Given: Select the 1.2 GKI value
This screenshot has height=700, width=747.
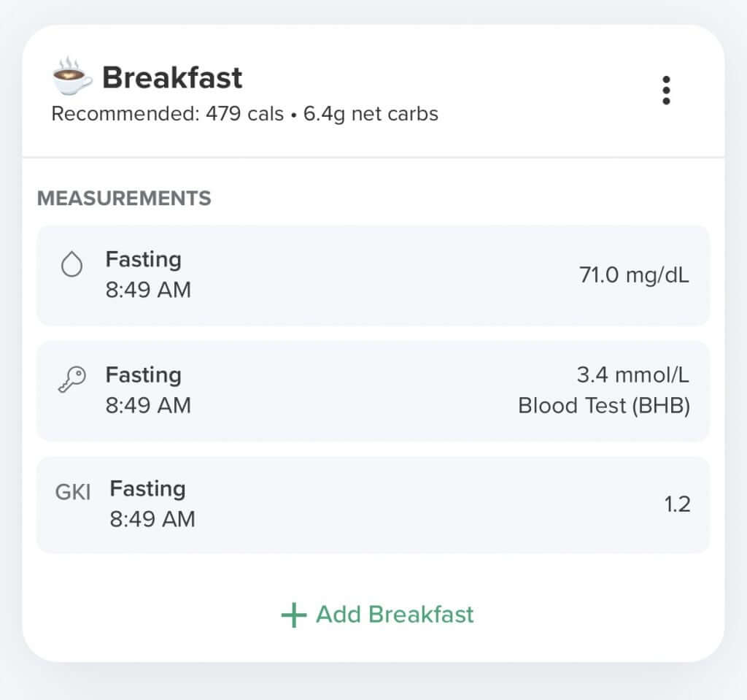Looking at the screenshot, I should pos(677,504).
